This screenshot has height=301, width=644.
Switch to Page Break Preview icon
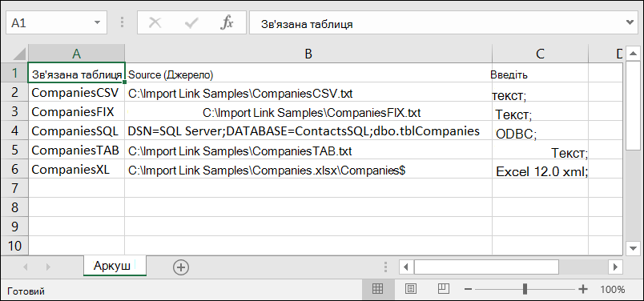point(444,289)
